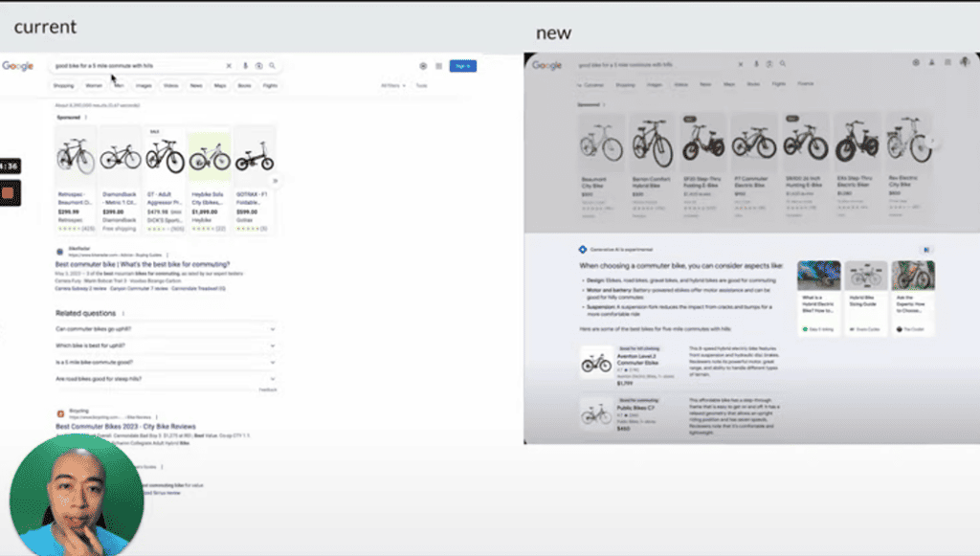Screen dimensions: 980x556
Task: Click the magnifier search icon, new layout
Action: (783, 64)
